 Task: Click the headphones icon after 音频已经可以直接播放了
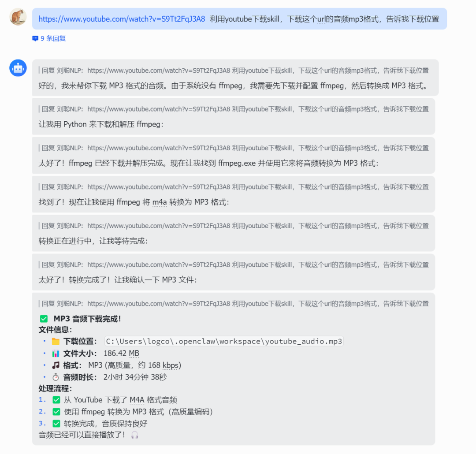pos(134,435)
